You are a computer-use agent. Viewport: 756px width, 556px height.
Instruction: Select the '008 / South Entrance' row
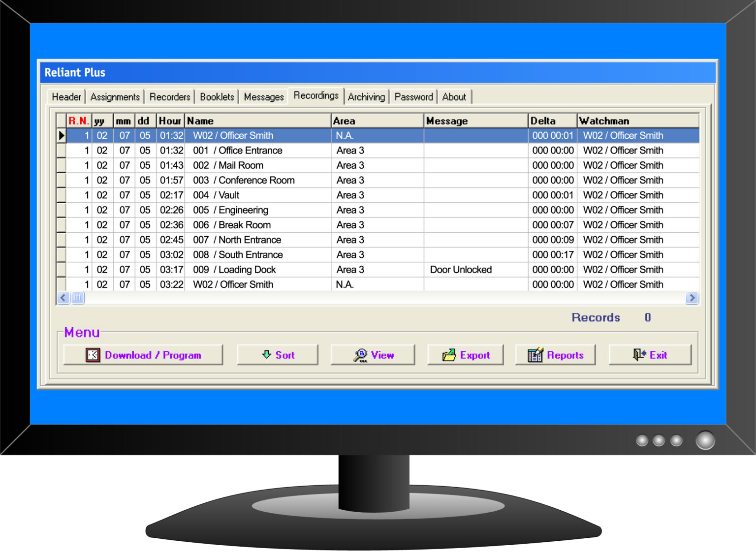click(x=378, y=255)
